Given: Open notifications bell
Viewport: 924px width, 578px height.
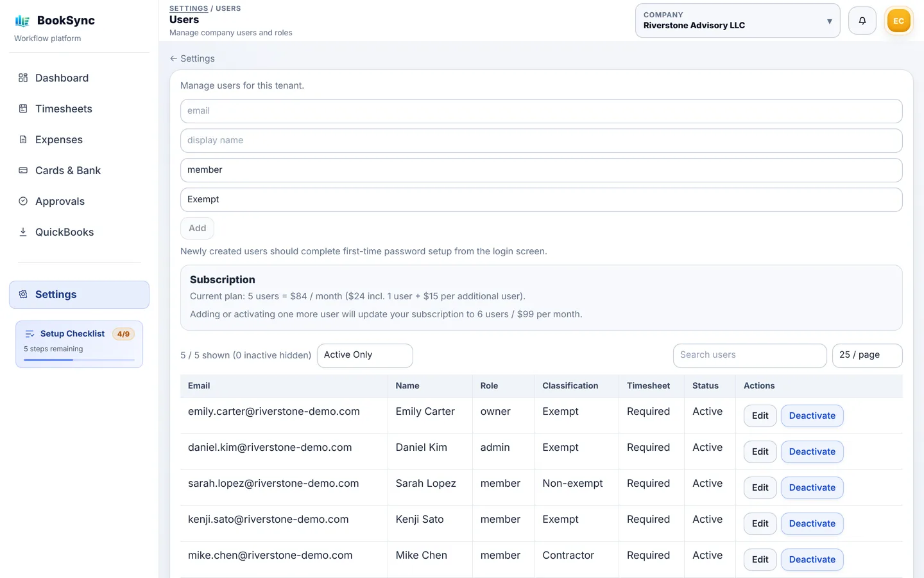Looking at the screenshot, I should tap(862, 21).
